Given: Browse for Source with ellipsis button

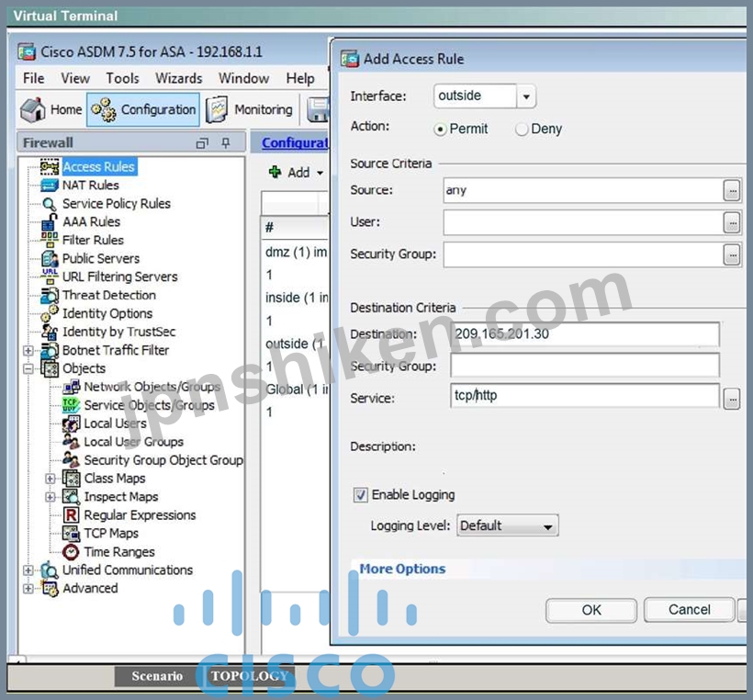Looking at the screenshot, I should click(732, 191).
